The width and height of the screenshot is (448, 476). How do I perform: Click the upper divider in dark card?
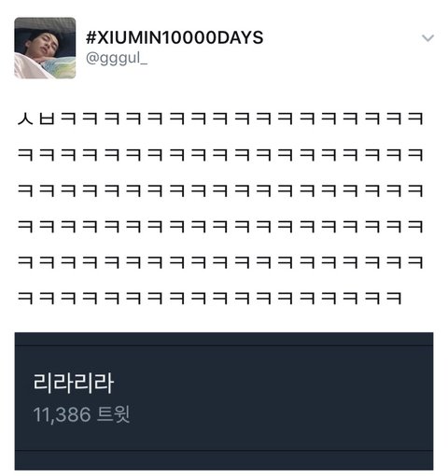[x=224, y=345]
